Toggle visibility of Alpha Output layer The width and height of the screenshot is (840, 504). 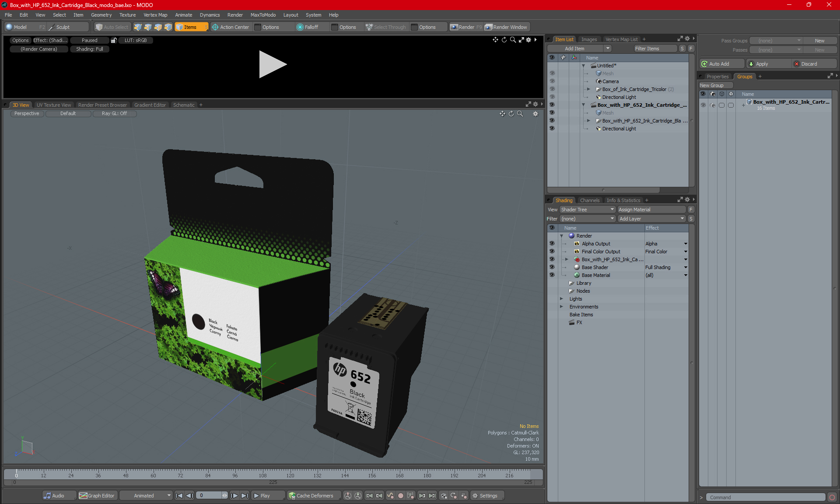point(552,244)
